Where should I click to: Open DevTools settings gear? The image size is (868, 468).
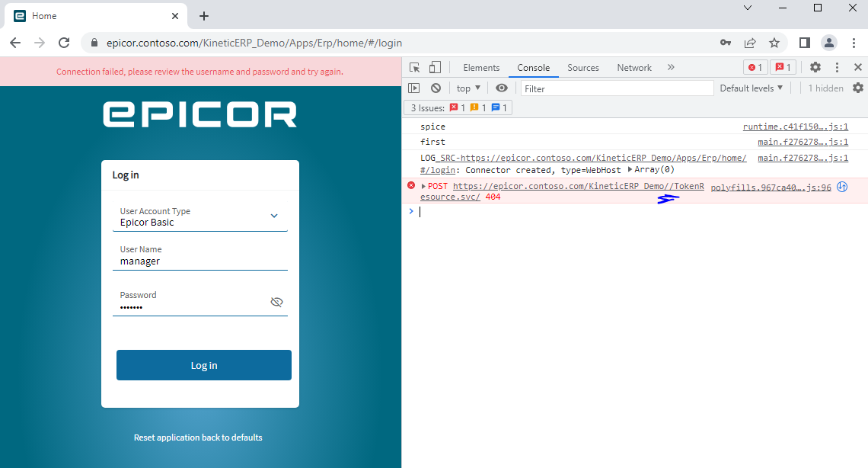click(815, 68)
